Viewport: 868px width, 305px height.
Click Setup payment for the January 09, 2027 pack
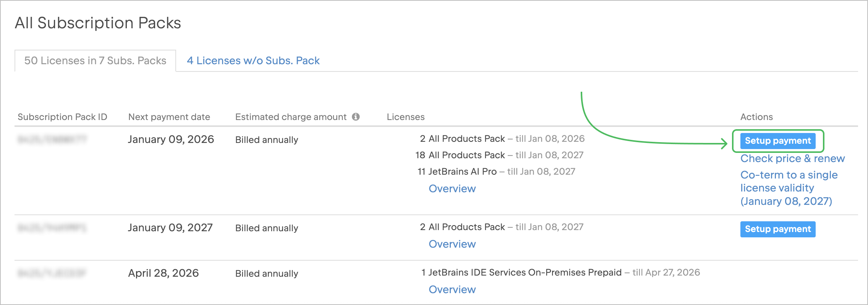[777, 229]
